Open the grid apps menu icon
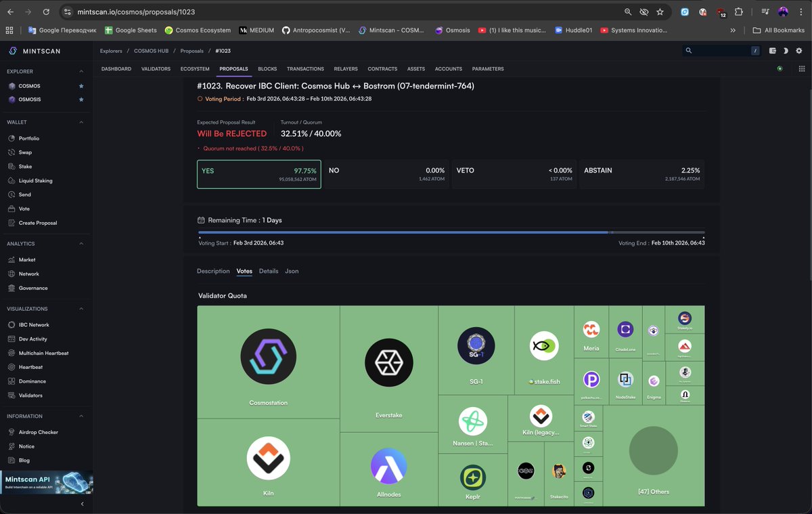812x514 pixels. [802, 68]
